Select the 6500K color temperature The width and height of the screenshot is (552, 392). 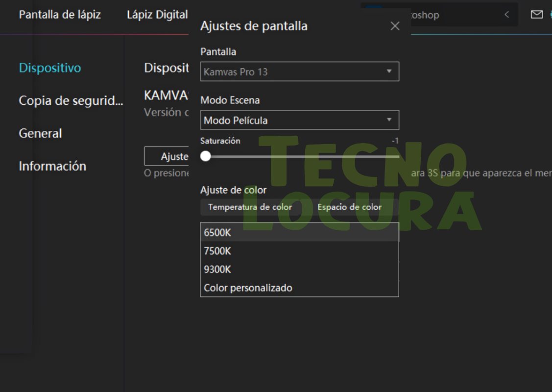pyautogui.click(x=300, y=232)
